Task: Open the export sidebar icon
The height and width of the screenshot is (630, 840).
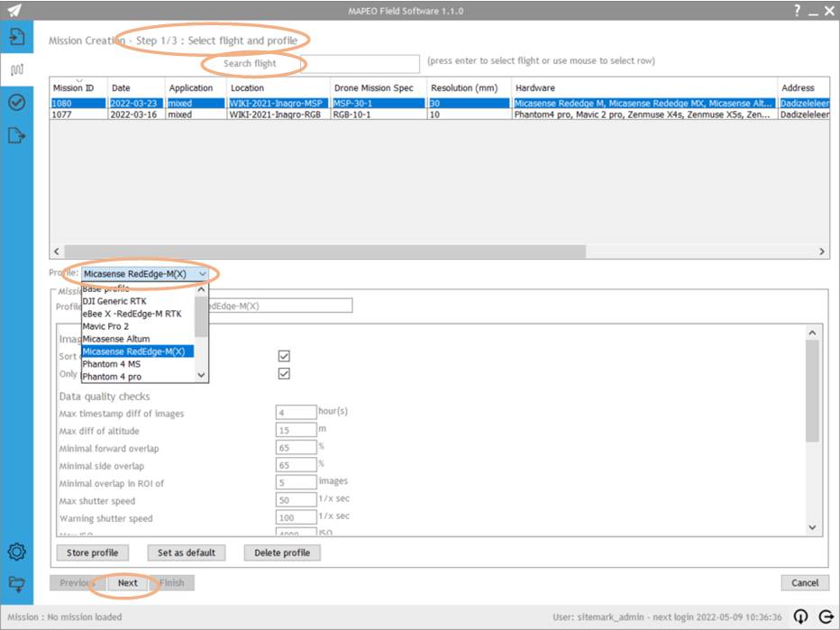Action: tap(16, 135)
